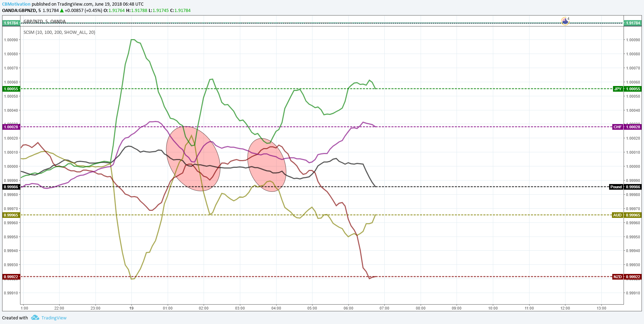The height and width of the screenshot is (324, 644).
Task: Select the JPY series label
Action: (618, 89)
